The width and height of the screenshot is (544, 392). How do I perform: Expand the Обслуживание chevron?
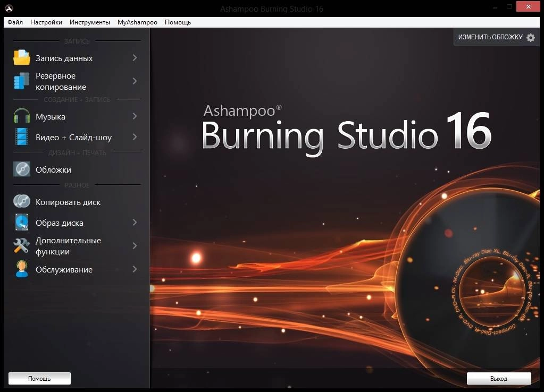click(135, 269)
